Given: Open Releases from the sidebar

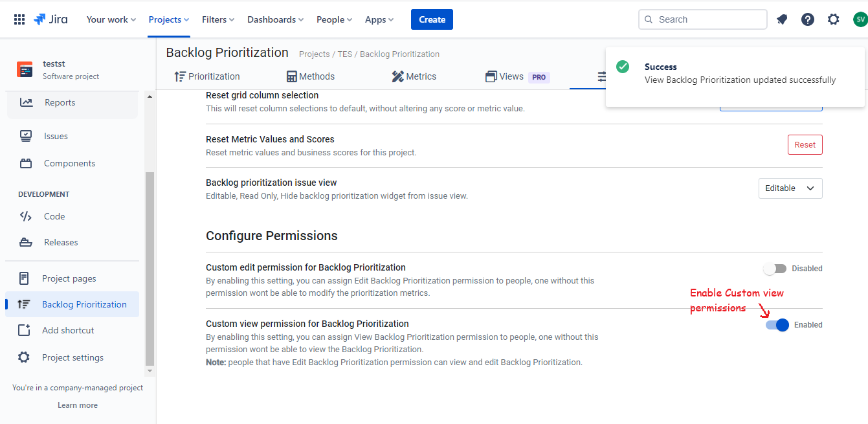Looking at the screenshot, I should click(x=61, y=242).
